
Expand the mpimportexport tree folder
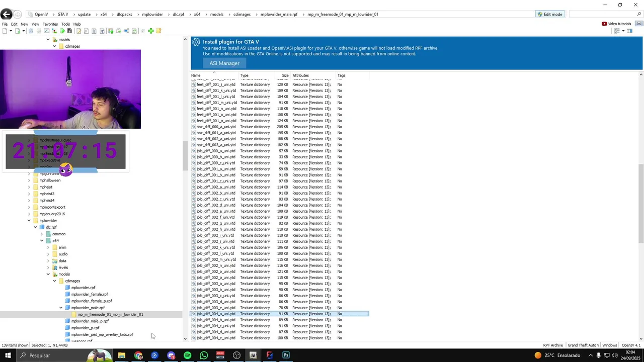tap(29, 207)
